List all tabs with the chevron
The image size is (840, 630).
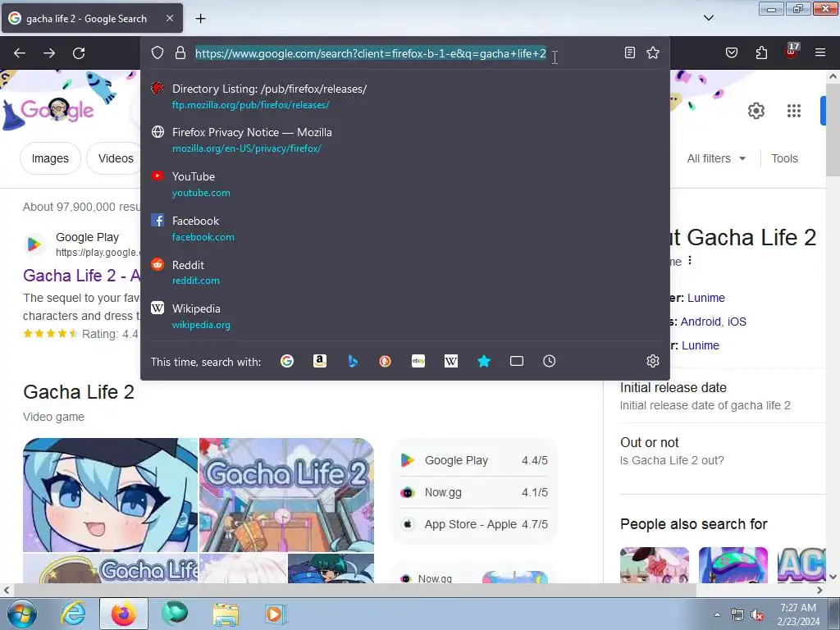pyautogui.click(x=708, y=18)
